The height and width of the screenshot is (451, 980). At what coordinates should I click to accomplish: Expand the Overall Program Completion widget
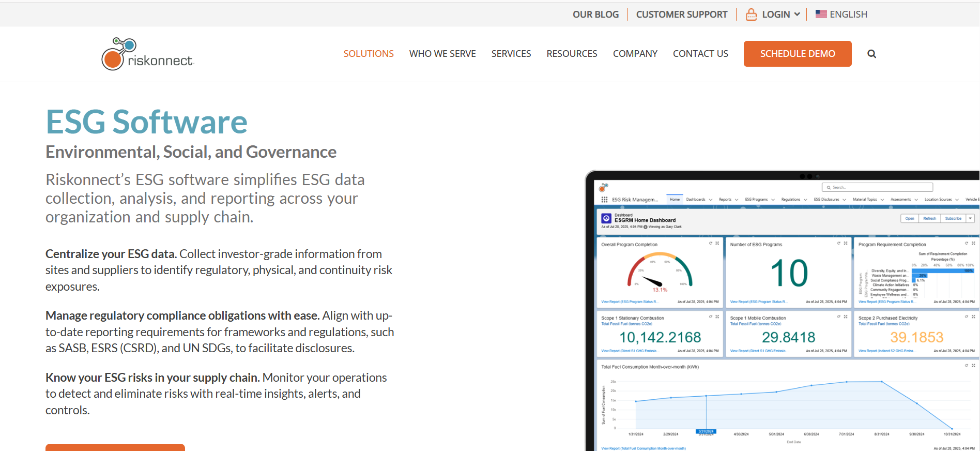point(717,243)
